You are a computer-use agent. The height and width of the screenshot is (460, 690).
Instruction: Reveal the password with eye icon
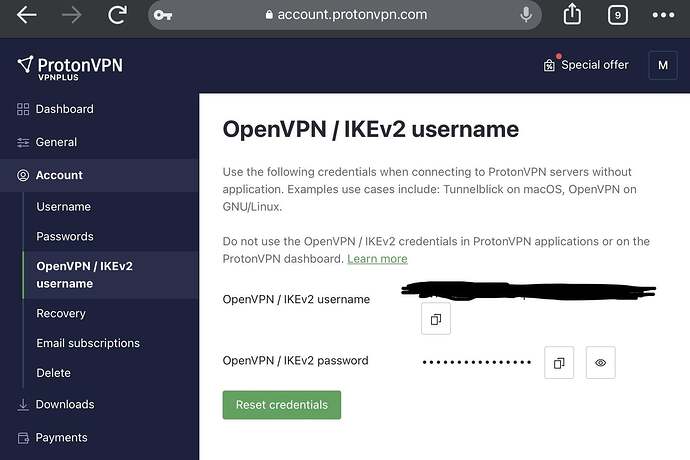600,362
